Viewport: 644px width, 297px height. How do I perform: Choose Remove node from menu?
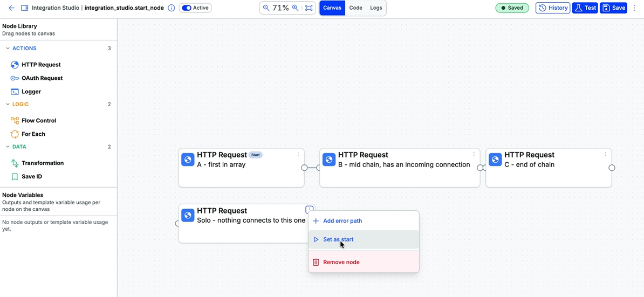pyautogui.click(x=364, y=262)
